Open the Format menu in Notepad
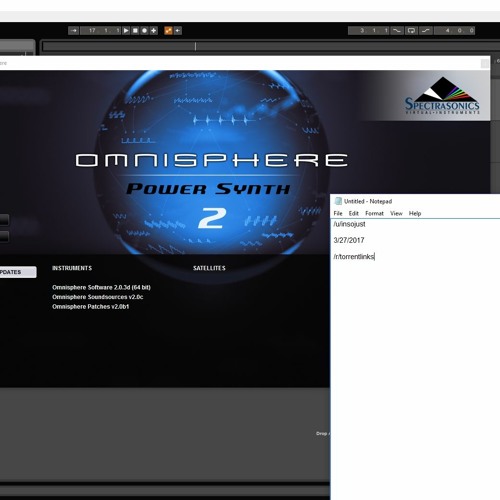Screen dimensions: 500x500 pyautogui.click(x=374, y=213)
